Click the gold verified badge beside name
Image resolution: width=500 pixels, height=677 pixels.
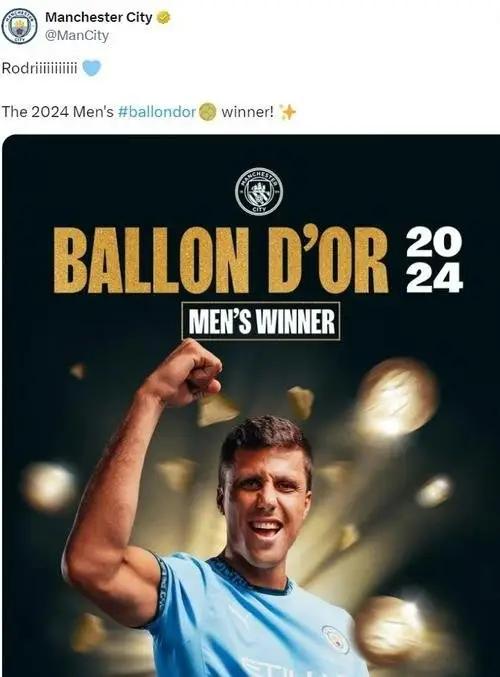(x=163, y=18)
